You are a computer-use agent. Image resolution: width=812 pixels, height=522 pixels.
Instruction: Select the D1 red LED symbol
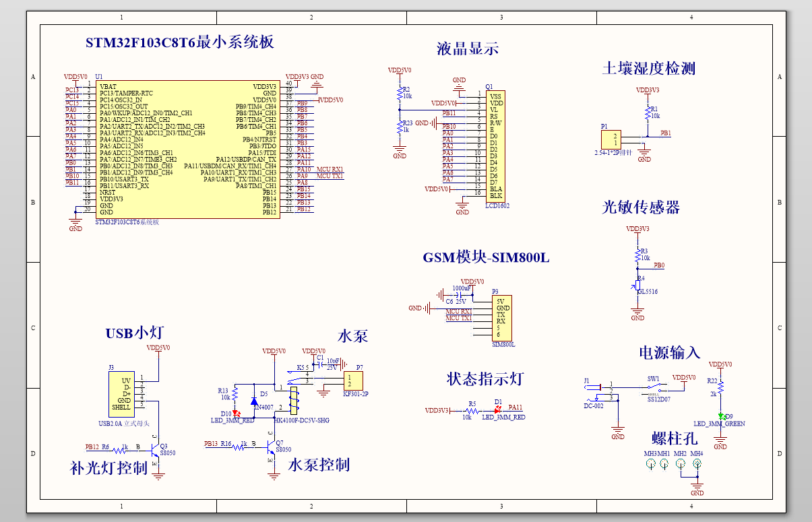(x=498, y=410)
